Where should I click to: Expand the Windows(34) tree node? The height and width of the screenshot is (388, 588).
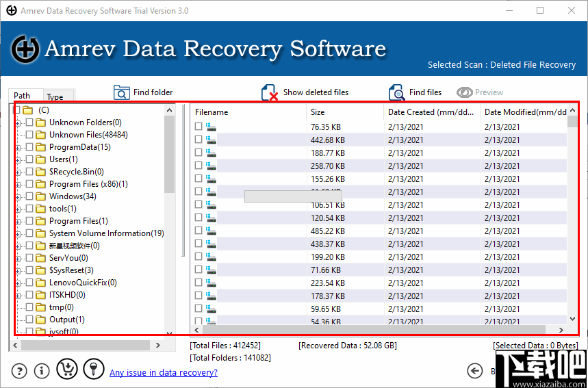18,197
